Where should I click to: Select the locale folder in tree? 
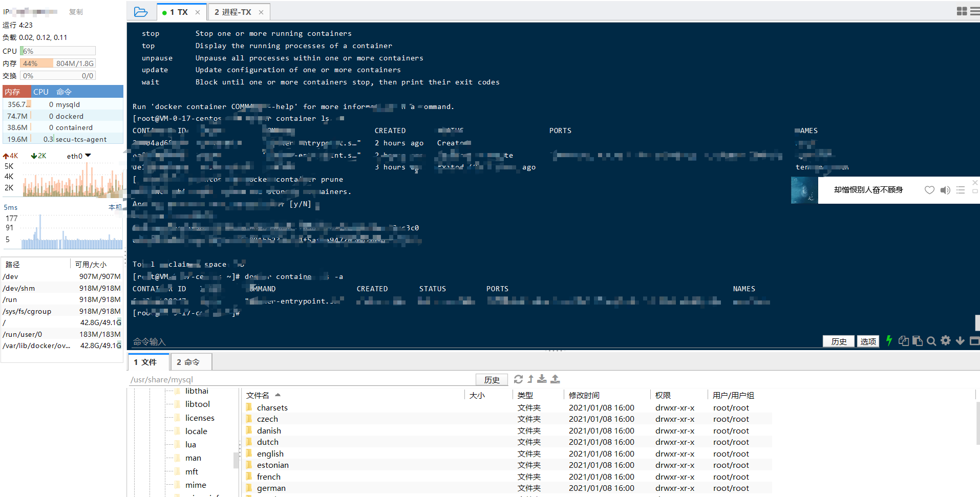coord(196,431)
